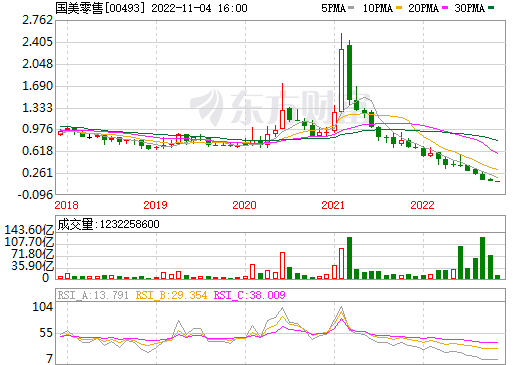
Task: Select the 20PMA legend label
Action: (x=423, y=8)
